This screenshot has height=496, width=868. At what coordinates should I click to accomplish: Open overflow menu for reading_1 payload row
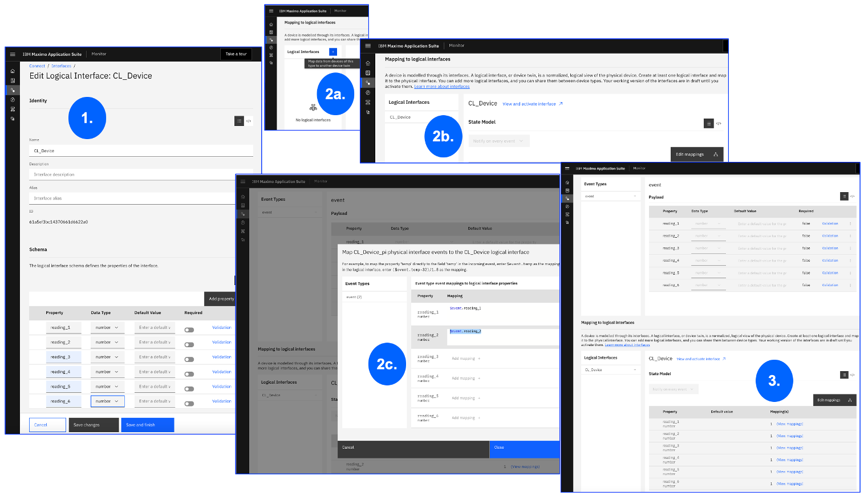[850, 223]
